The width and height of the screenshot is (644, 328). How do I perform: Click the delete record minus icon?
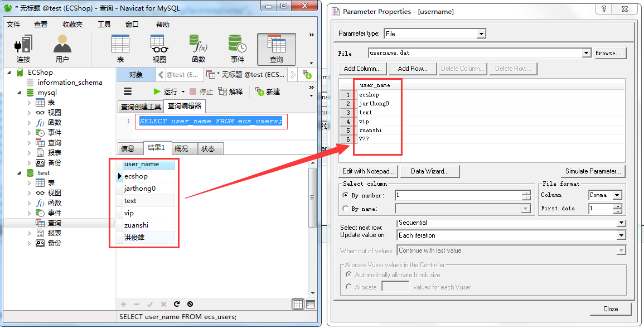[137, 304]
